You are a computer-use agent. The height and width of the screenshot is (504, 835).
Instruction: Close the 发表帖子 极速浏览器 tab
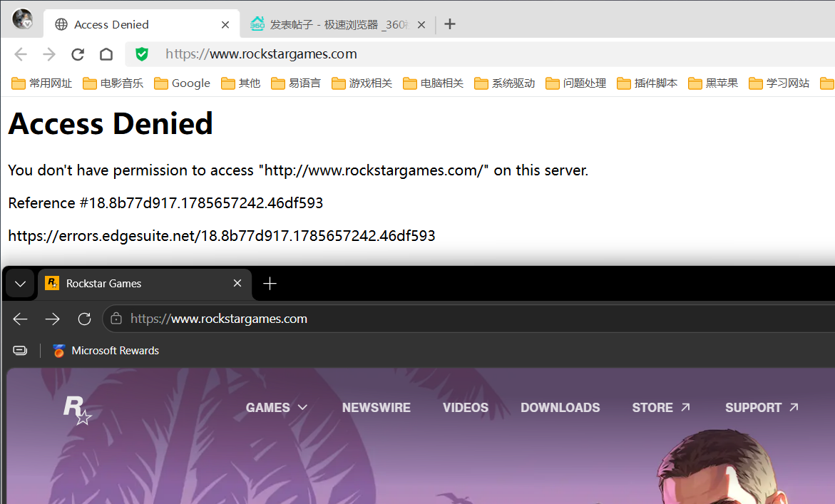click(x=421, y=24)
